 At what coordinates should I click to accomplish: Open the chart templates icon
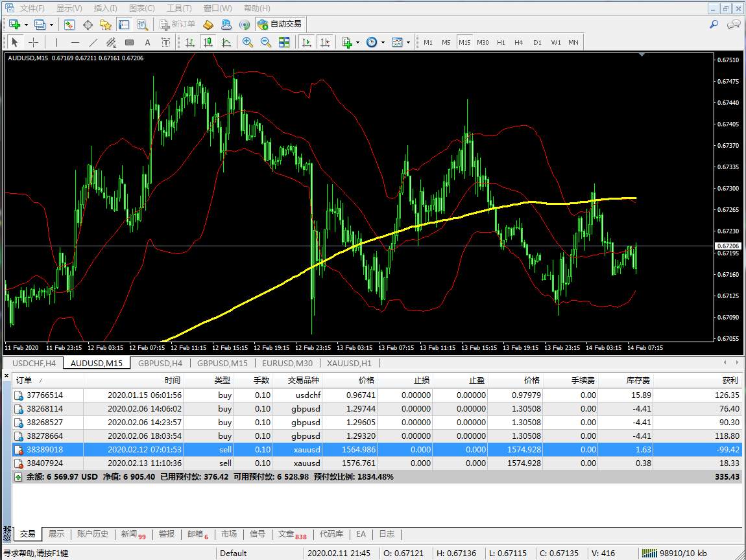397,42
